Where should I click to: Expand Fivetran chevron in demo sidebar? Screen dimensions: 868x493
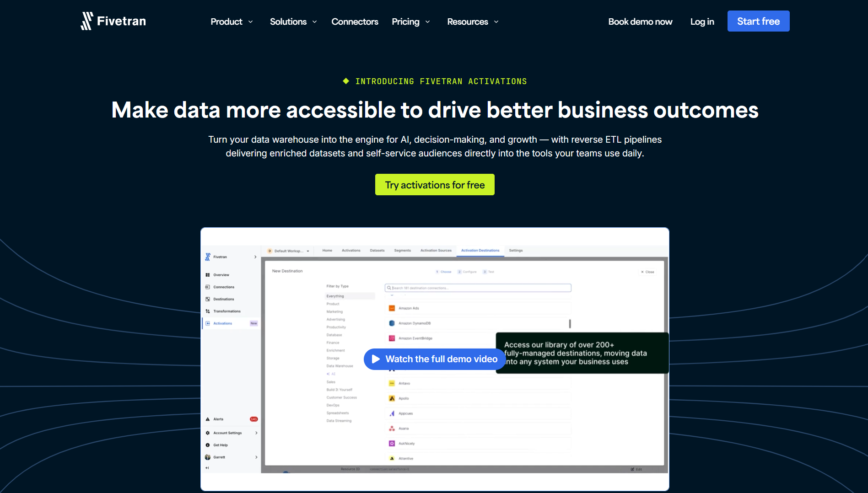pos(255,257)
